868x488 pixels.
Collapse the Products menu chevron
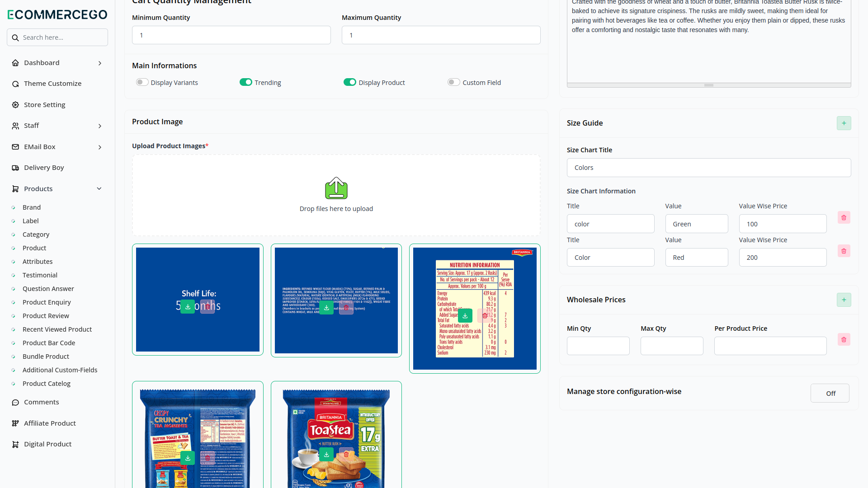click(x=99, y=189)
